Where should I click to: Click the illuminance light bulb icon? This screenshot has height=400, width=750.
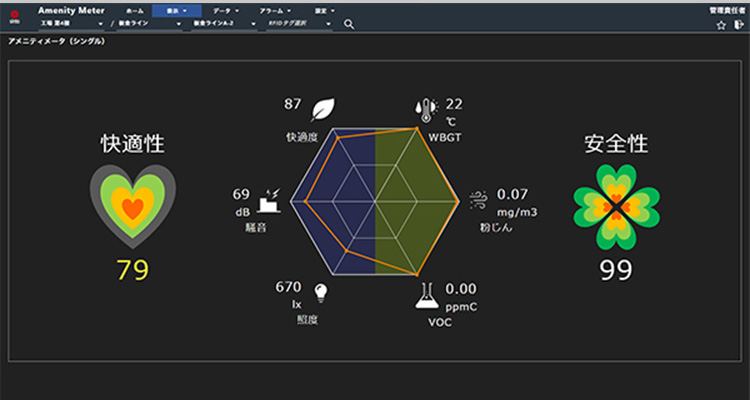(x=321, y=292)
